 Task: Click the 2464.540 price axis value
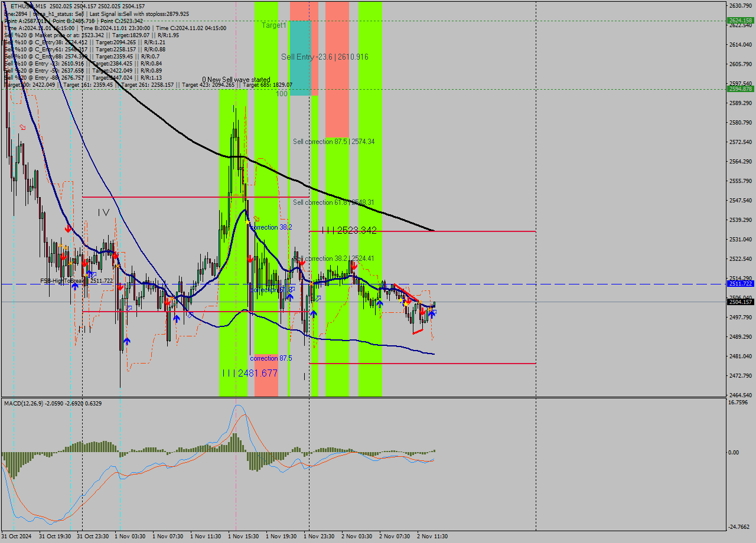pyautogui.click(x=741, y=395)
